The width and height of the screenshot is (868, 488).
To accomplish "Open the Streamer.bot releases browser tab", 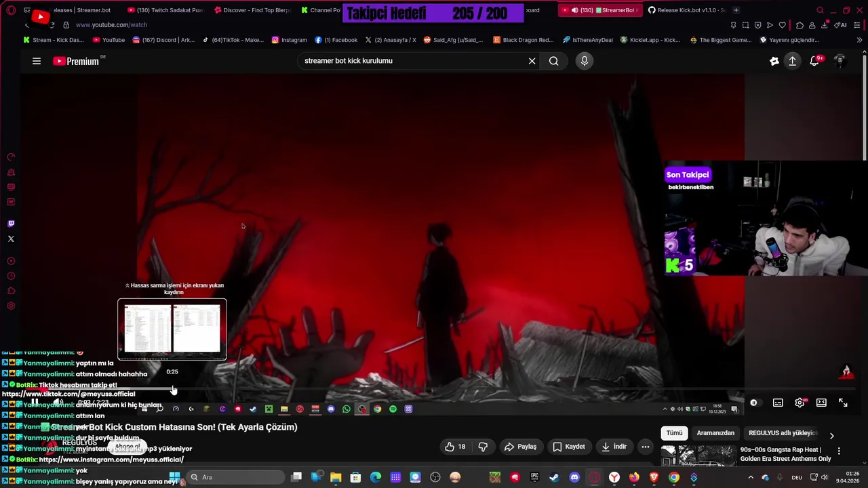I will coord(76,10).
